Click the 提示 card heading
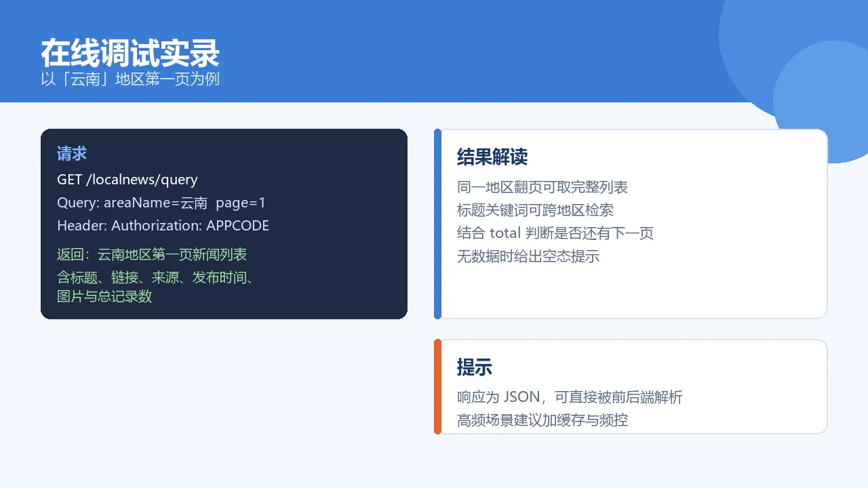Screen dimensions: 868x488 tap(475, 368)
